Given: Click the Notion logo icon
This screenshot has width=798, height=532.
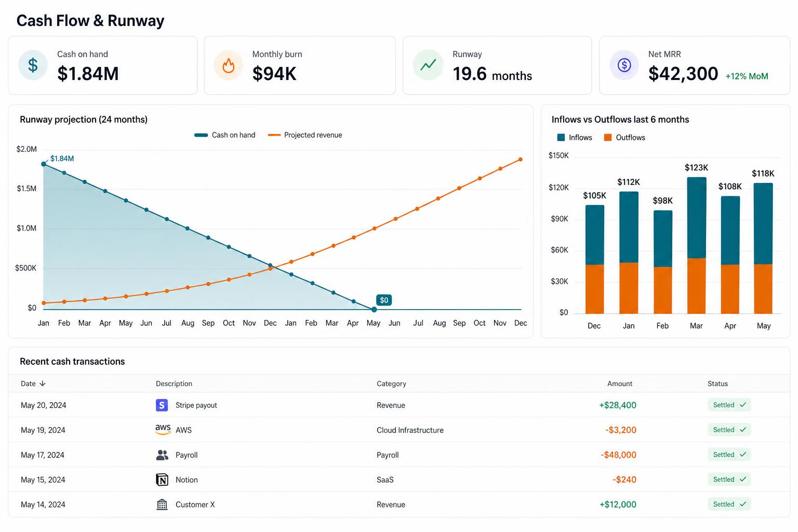Looking at the screenshot, I should click(162, 480).
